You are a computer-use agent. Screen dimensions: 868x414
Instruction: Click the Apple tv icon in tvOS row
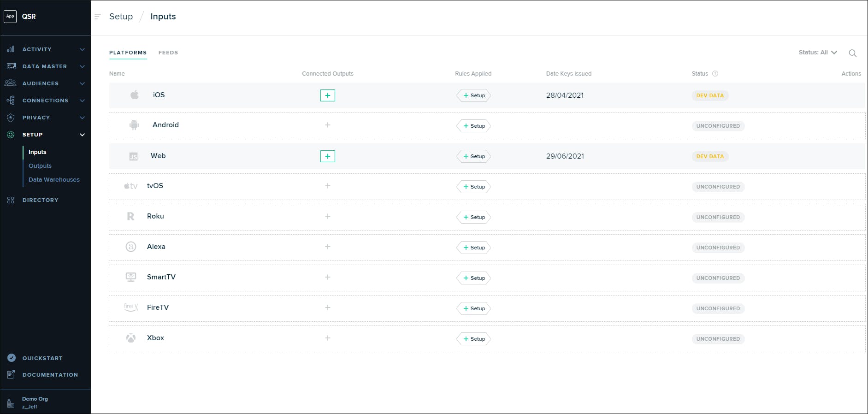point(131,186)
